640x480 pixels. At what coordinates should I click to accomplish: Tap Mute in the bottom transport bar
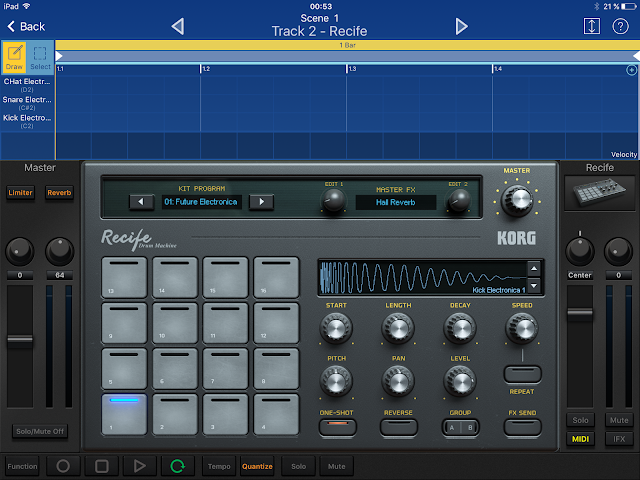tap(336, 466)
